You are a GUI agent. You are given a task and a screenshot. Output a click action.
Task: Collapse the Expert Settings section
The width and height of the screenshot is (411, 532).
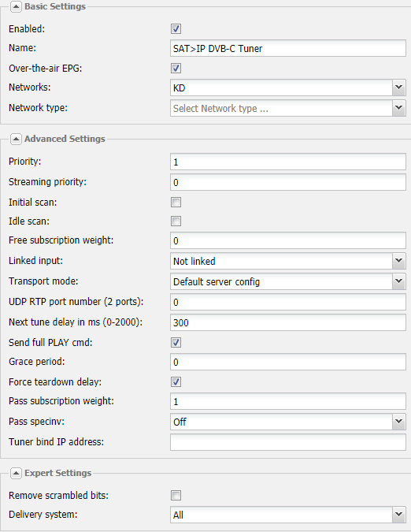pos(16,474)
